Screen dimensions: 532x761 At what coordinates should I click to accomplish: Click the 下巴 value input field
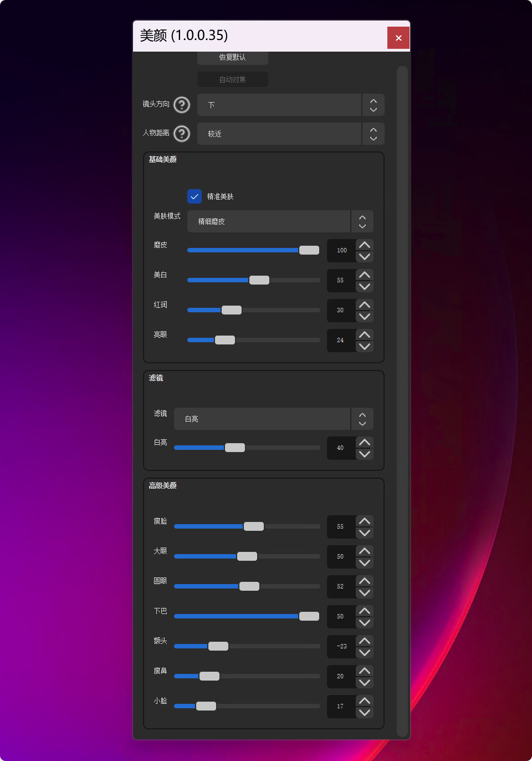pos(341,616)
